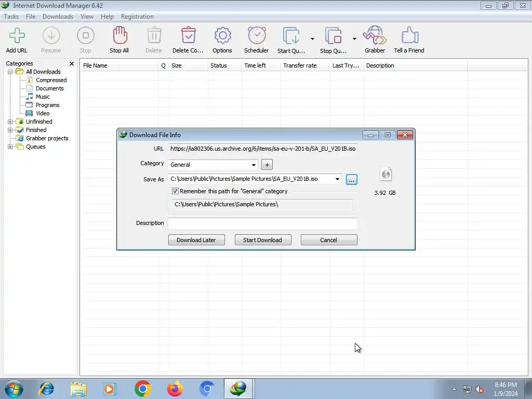This screenshot has width=532, height=399.
Task: Open Google Chrome from taskbar
Action: [x=142, y=389]
